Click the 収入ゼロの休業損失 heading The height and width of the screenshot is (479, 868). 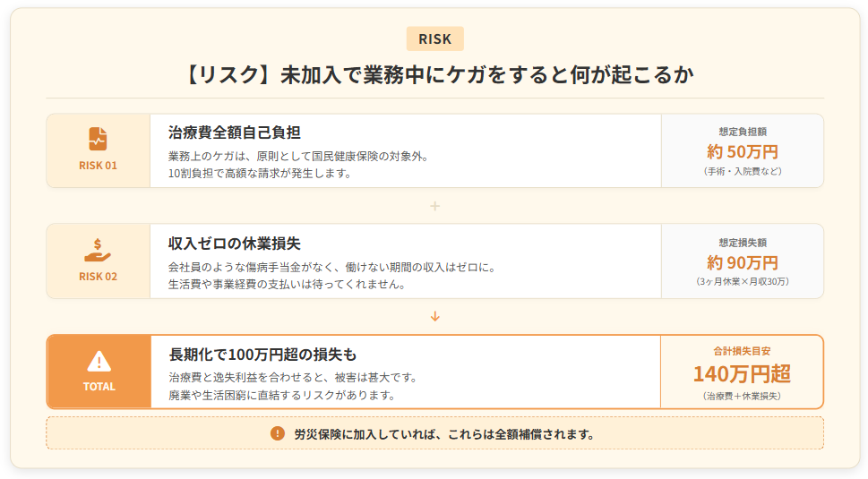235,244
